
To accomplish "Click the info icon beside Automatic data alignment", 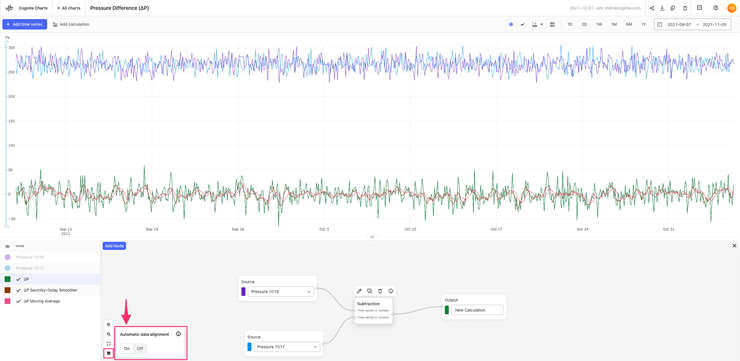I will coord(178,334).
